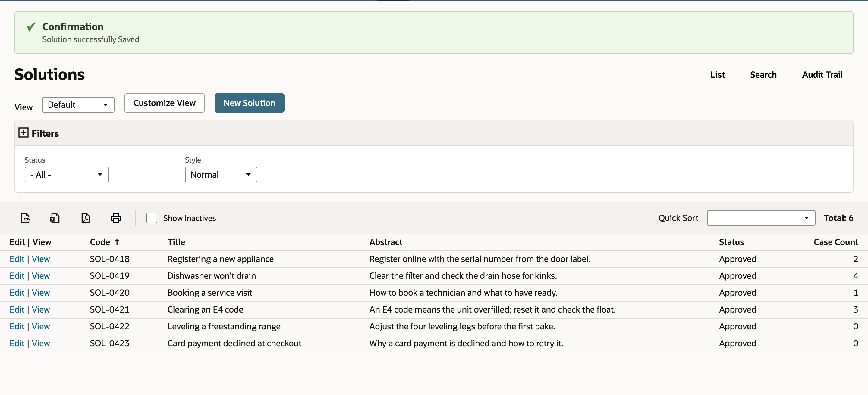
Task: Go to the List tab
Action: pos(717,75)
